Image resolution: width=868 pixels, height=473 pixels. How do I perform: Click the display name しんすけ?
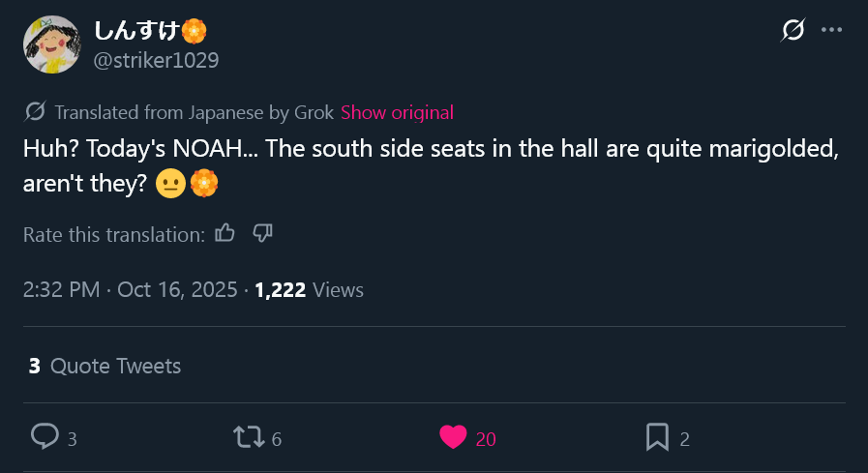point(136,30)
